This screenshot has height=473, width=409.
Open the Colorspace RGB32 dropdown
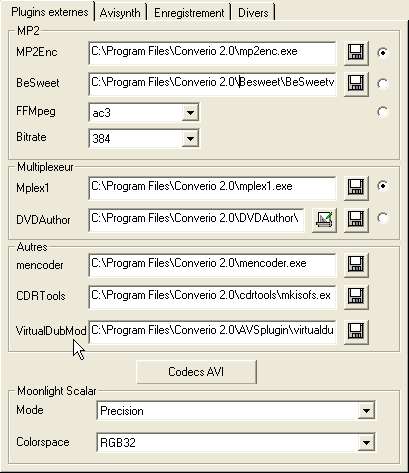click(366, 443)
